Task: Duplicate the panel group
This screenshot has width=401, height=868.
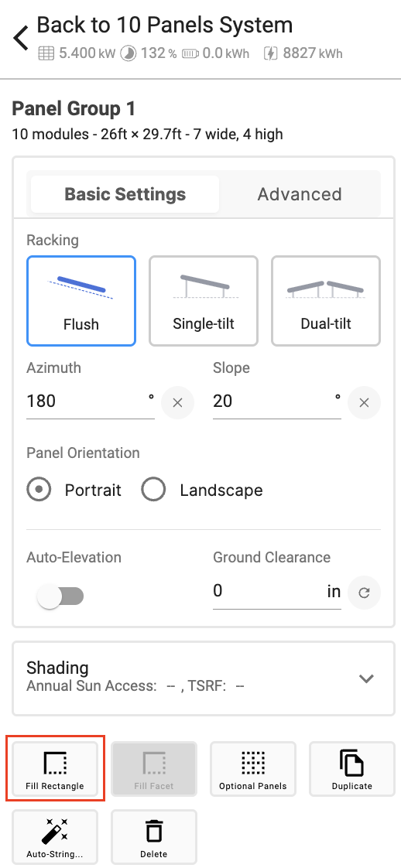Action: [351, 769]
